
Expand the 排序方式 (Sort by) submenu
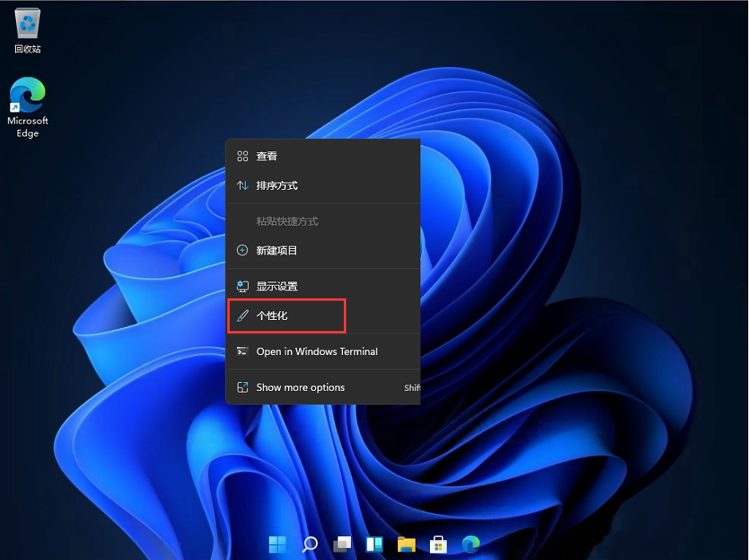(279, 185)
